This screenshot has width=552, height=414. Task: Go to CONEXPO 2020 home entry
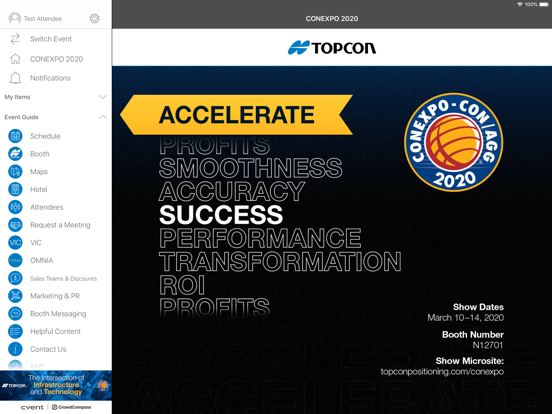56,59
